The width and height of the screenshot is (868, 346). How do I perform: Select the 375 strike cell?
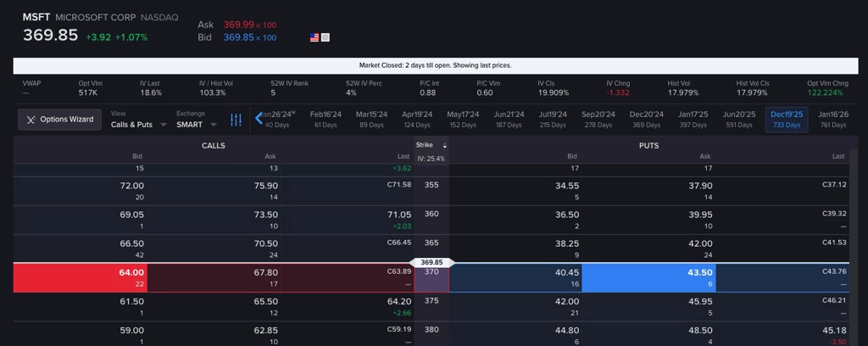[431, 307]
